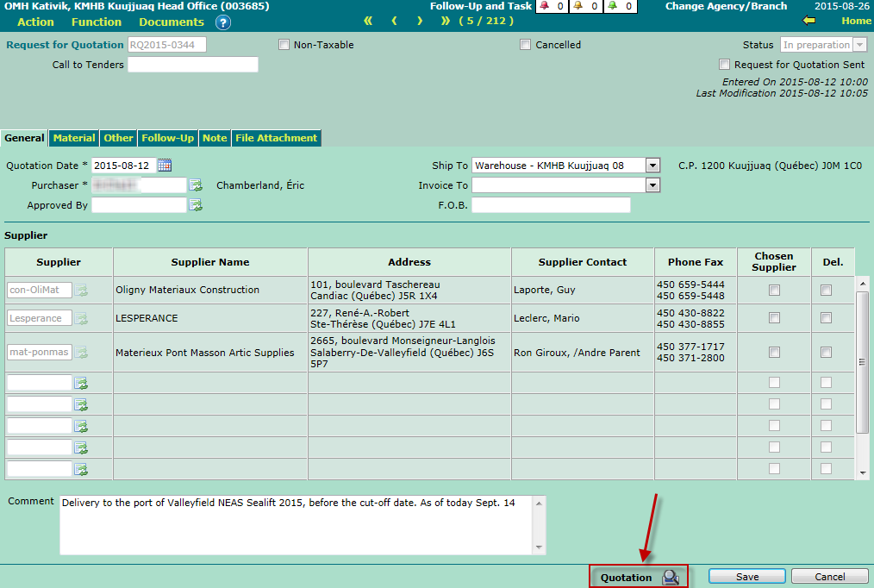The height and width of the screenshot is (588, 874).
Task: Go to the next record arrow
Action: pyautogui.click(x=420, y=22)
